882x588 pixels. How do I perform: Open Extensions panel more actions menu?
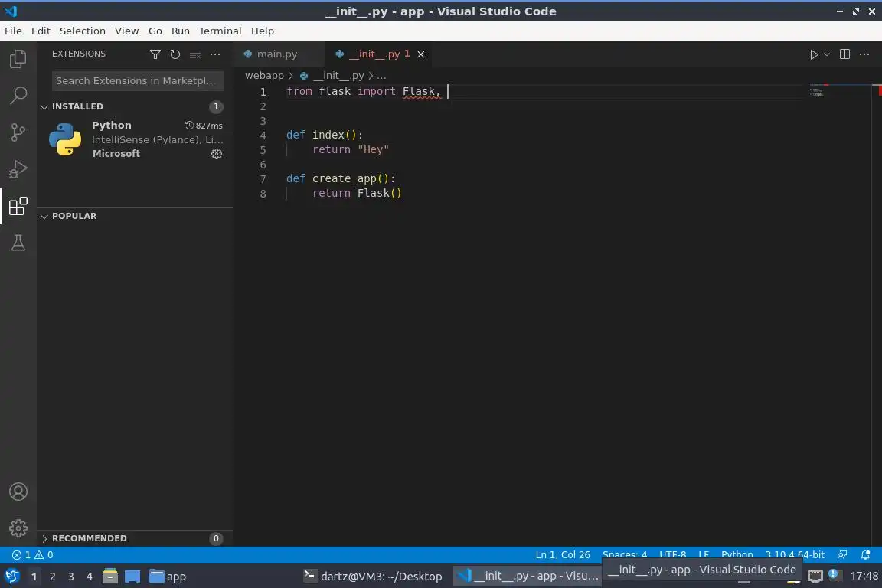coord(215,54)
